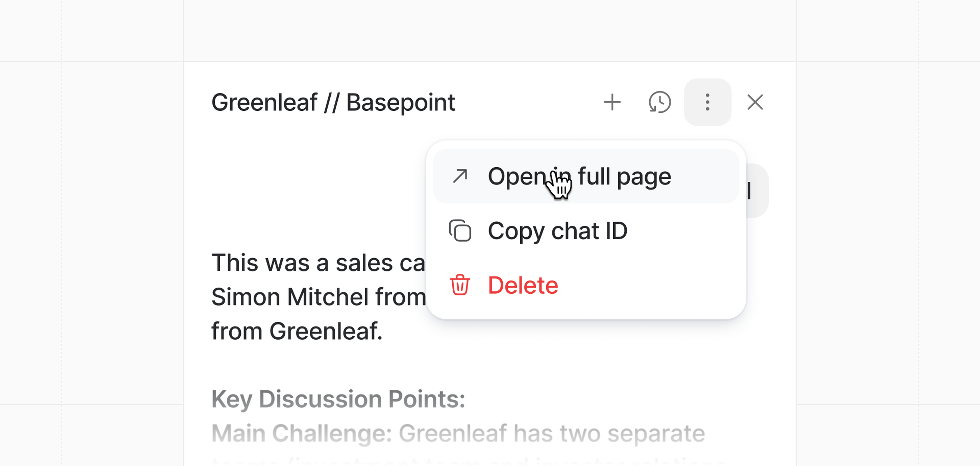Choose Copy chat ID from the menu
This screenshot has width=980, height=466.
pyautogui.click(x=557, y=231)
